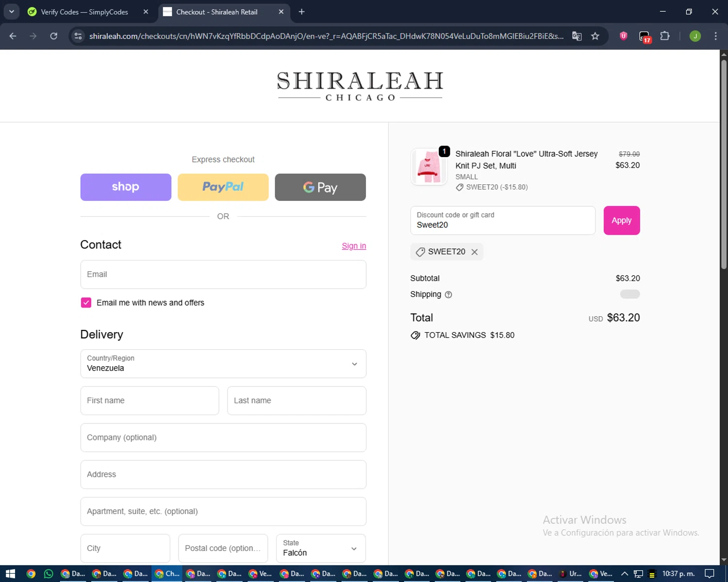Image resolution: width=728 pixels, height=582 pixels.
Task: Close the Verify Codes tab
Action: (146, 12)
